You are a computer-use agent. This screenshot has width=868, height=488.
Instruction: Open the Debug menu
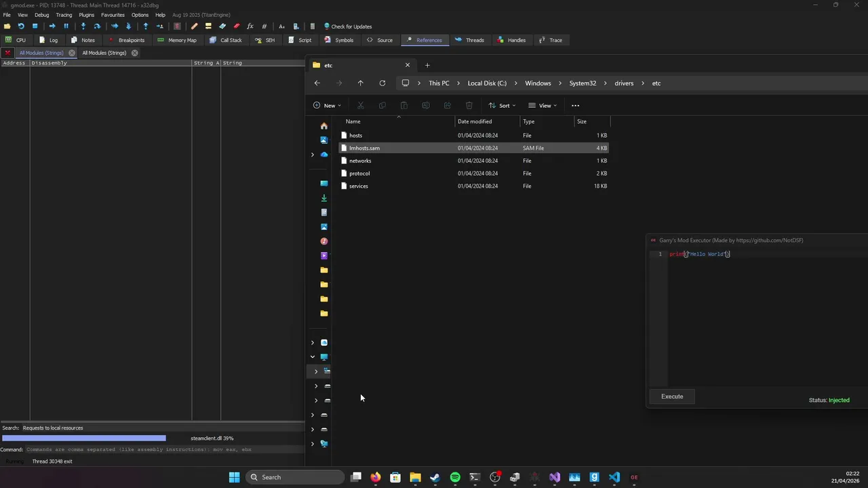coord(41,15)
